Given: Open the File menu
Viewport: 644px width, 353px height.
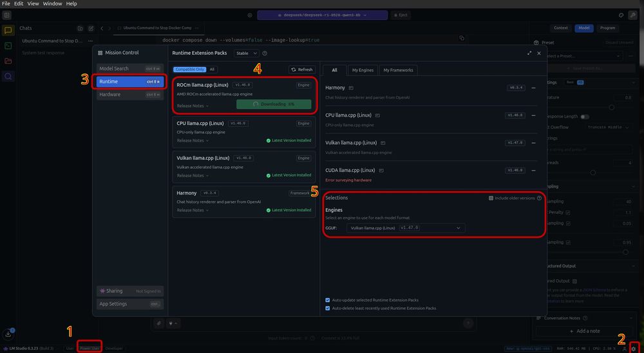Looking at the screenshot, I should [6, 4].
